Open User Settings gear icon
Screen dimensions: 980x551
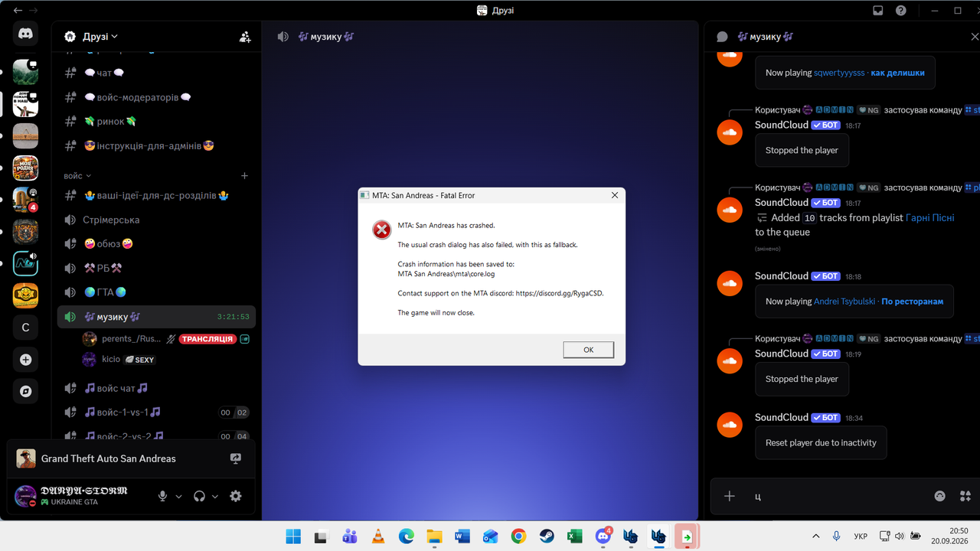click(236, 496)
